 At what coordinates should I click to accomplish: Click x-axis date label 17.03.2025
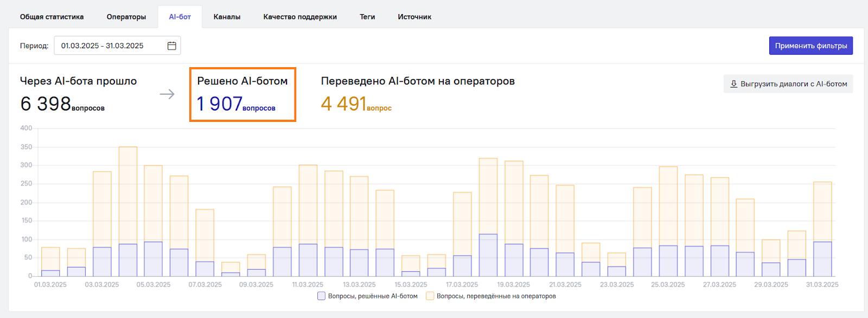pos(462,285)
